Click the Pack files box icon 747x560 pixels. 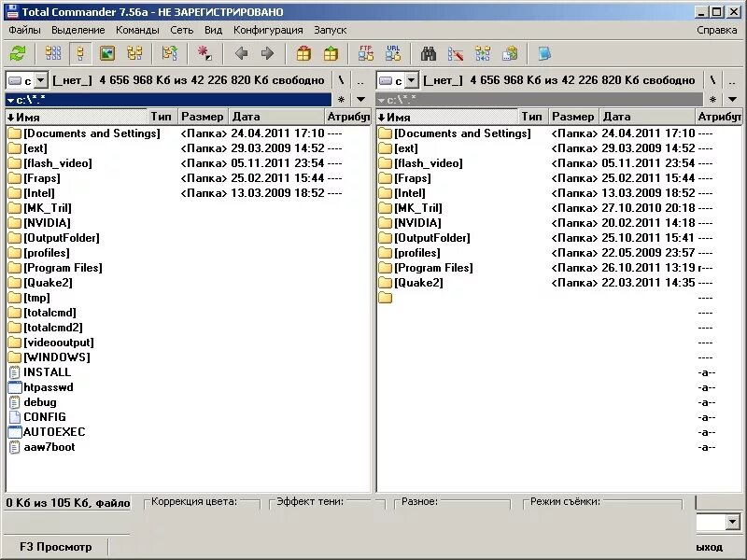303,53
